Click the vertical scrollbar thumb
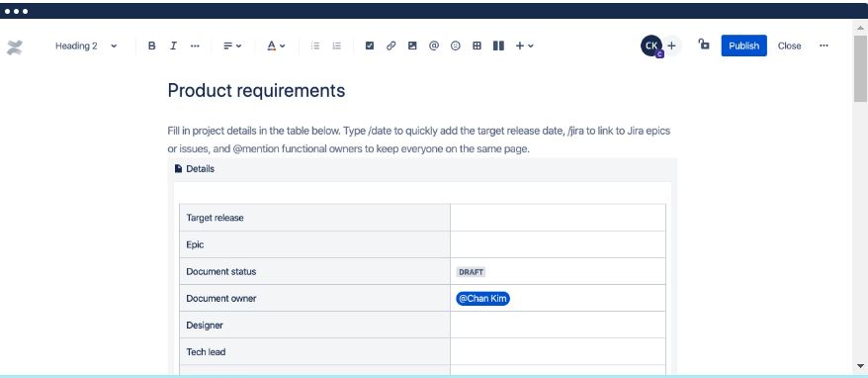The width and height of the screenshot is (868, 378). point(860,68)
